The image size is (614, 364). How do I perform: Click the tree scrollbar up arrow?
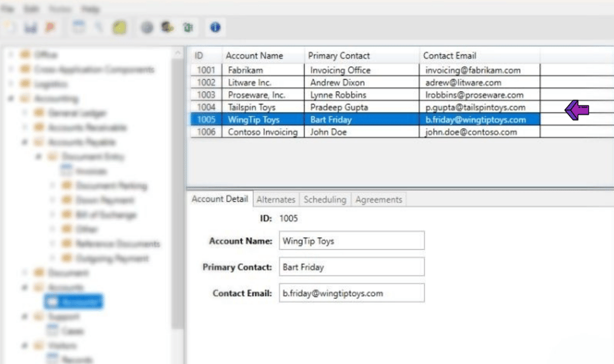point(178,53)
